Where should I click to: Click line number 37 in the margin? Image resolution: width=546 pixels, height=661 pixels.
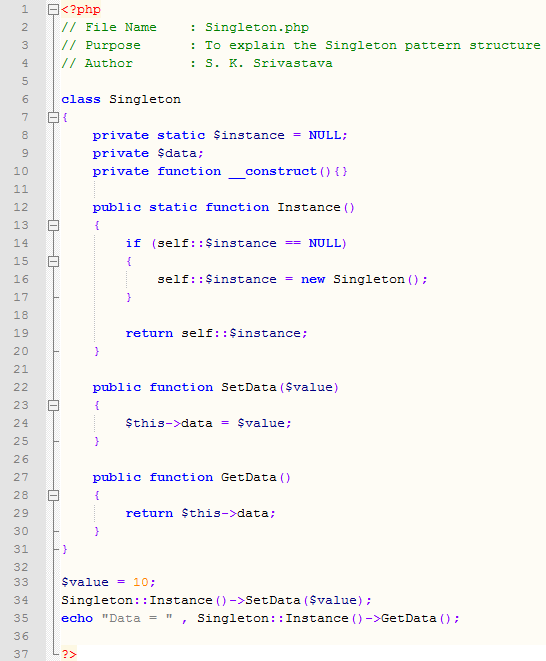pyautogui.click(x=21, y=654)
